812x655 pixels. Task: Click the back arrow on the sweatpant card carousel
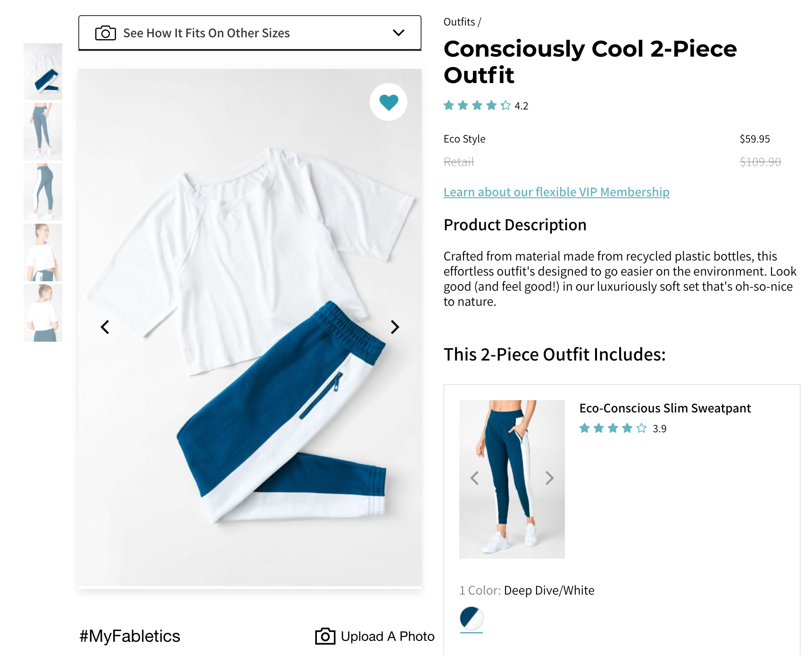pos(475,478)
